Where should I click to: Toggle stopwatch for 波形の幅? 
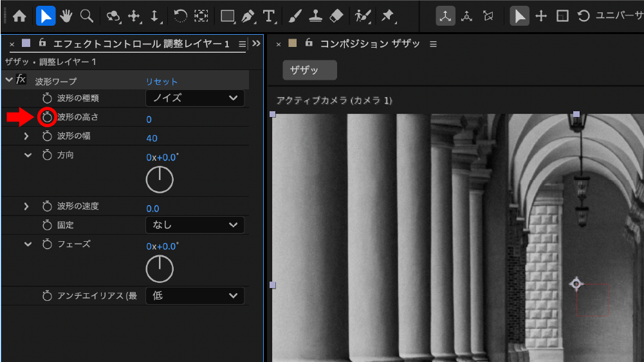[47, 136]
